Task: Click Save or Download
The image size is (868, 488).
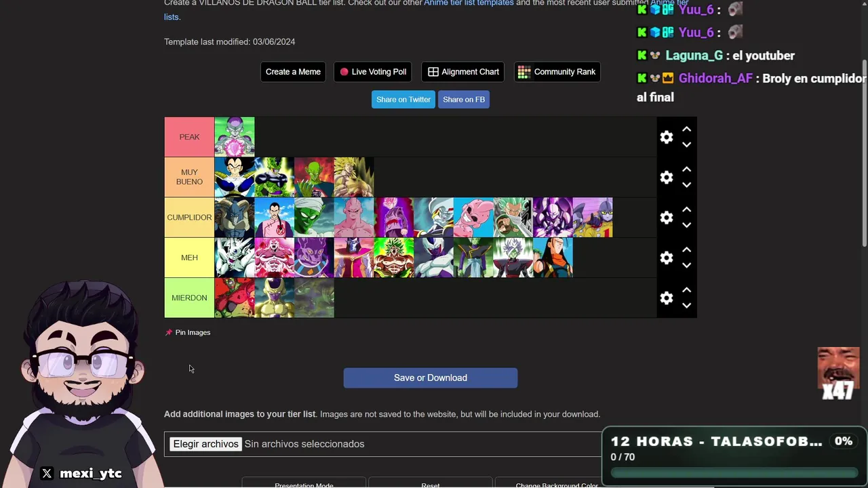Action: click(x=431, y=378)
